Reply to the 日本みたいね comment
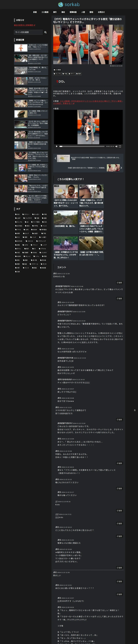The image size is (138, 644). 120,283
